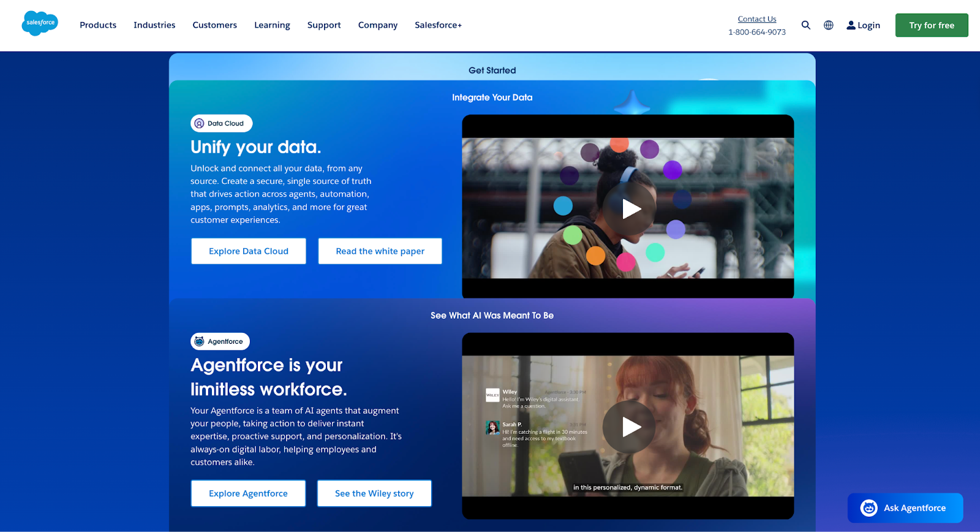The image size is (980, 532).
Task: Click the Agentforce robot icon in chat button
Action: (869, 508)
